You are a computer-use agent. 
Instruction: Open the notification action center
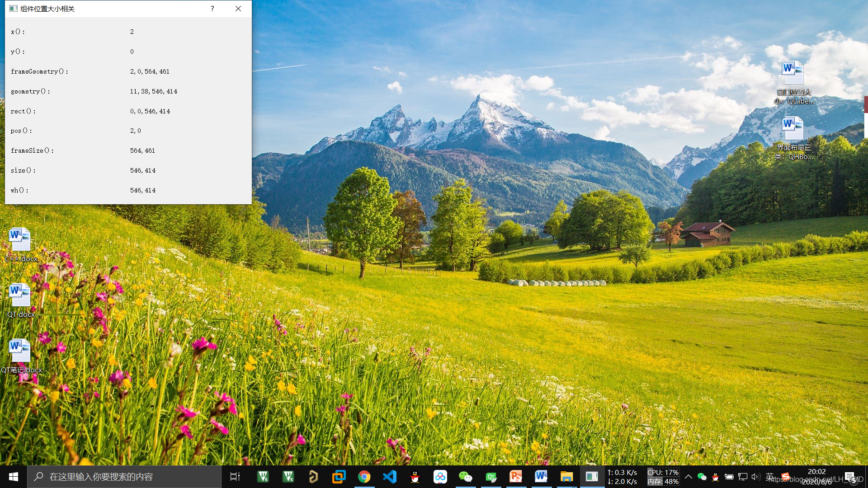[849, 477]
